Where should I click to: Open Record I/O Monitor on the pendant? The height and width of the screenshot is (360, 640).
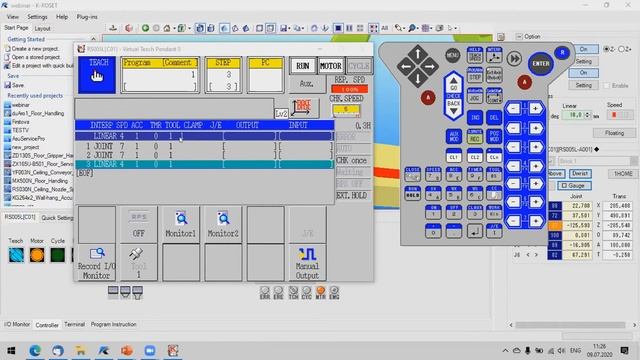pos(96,262)
